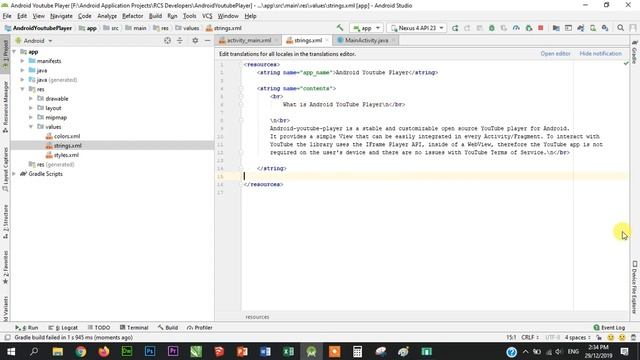The height and width of the screenshot is (360, 640).
Task: Open the app run configuration dropdown
Action: (367, 28)
